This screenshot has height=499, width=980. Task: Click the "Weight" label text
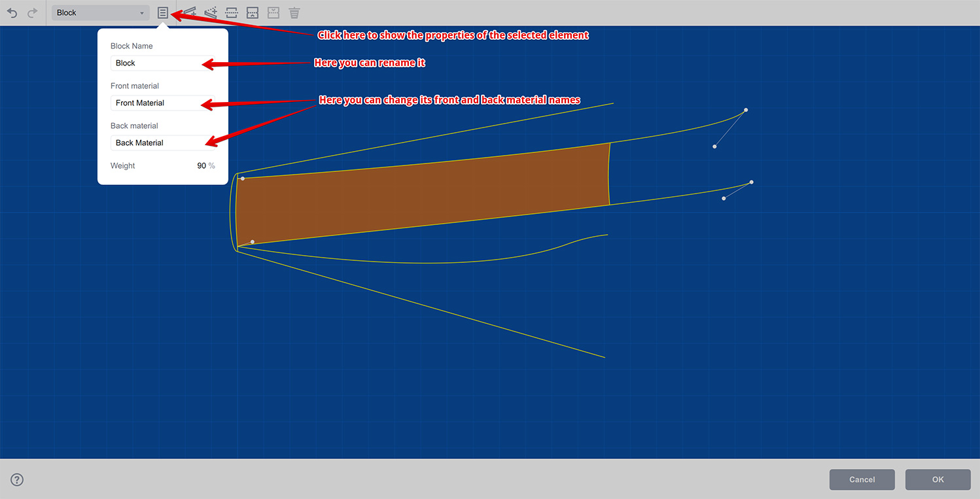[123, 165]
